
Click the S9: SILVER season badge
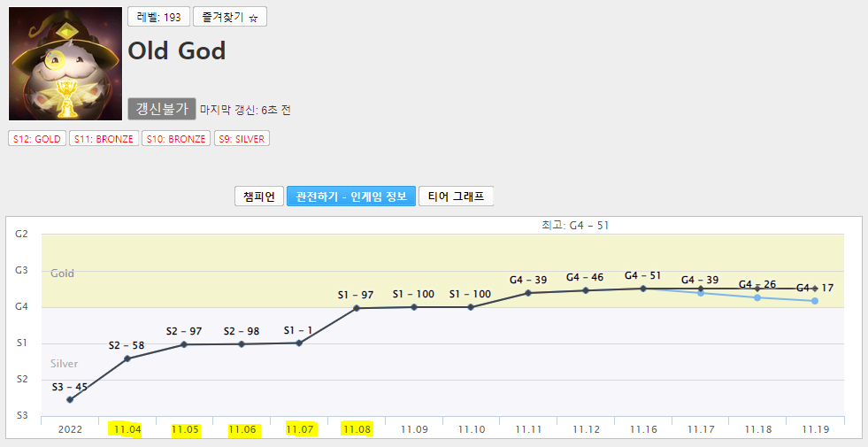(x=241, y=139)
